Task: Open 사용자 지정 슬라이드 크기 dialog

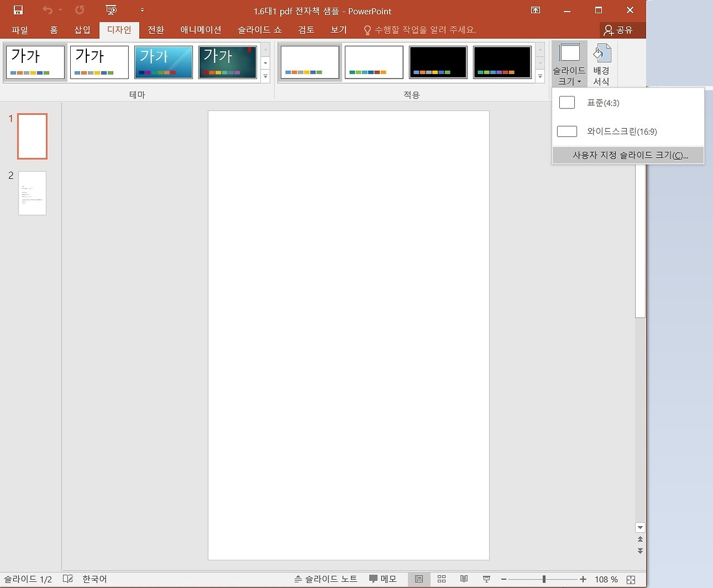Action: tap(628, 155)
